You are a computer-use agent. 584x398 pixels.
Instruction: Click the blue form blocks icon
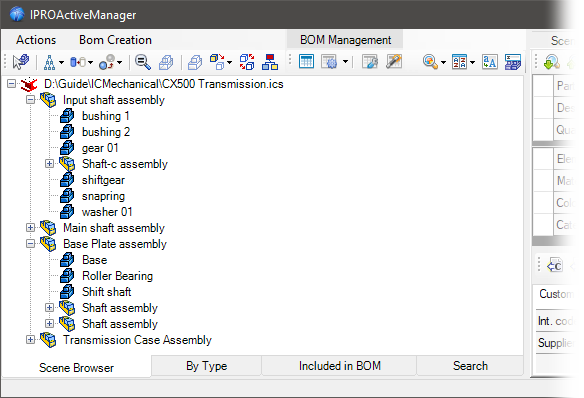click(513, 62)
